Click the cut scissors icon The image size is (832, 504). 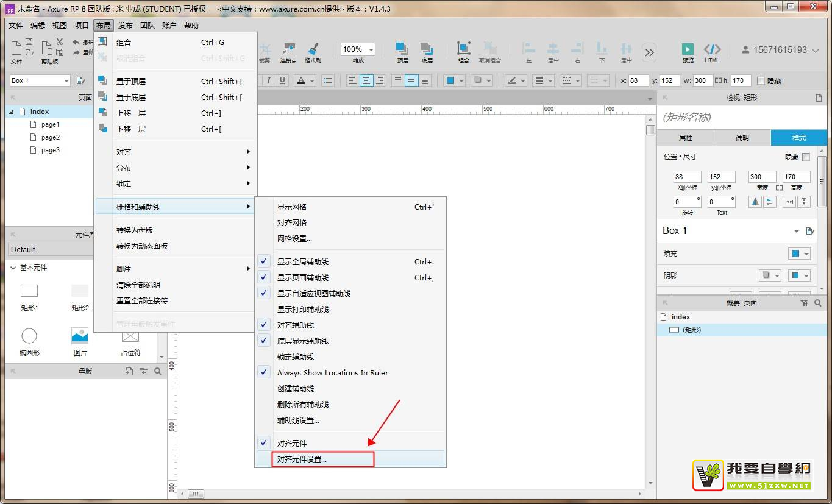(60, 41)
